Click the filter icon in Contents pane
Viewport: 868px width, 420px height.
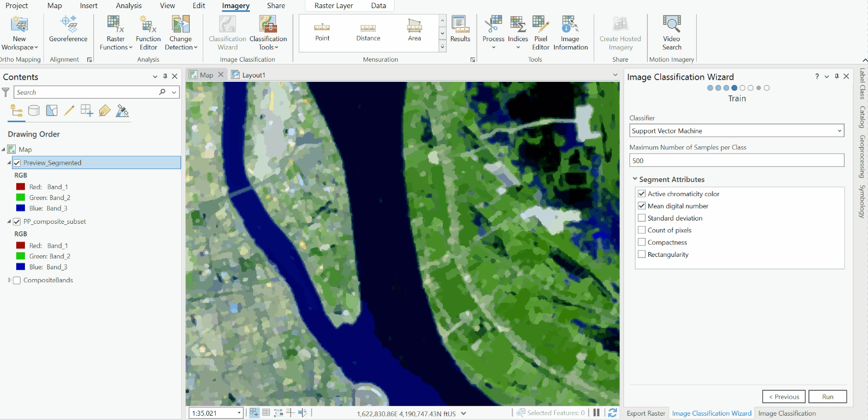coord(6,93)
